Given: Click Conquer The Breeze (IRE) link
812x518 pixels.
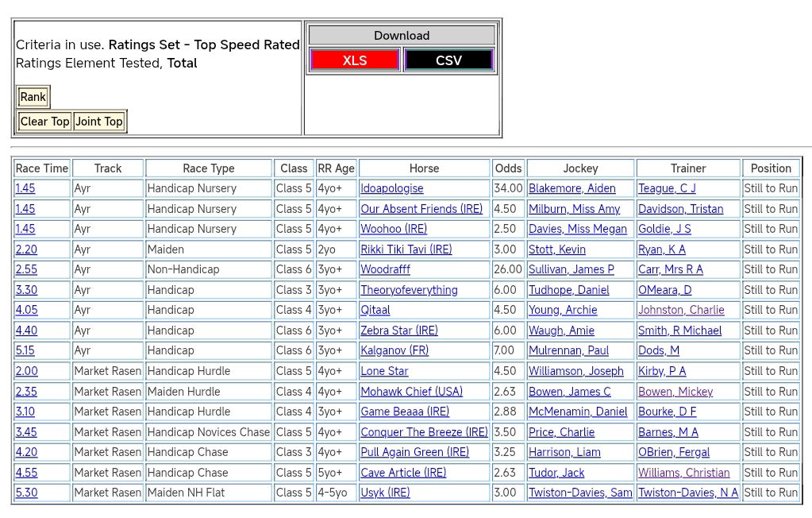Looking at the screenshot, I should coord(424,432).
